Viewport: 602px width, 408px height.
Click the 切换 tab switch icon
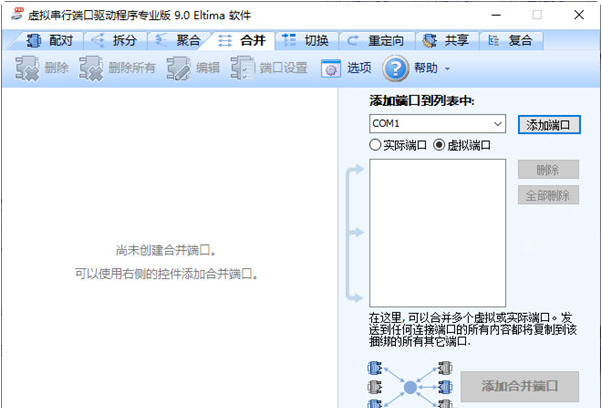click(289, 40)
